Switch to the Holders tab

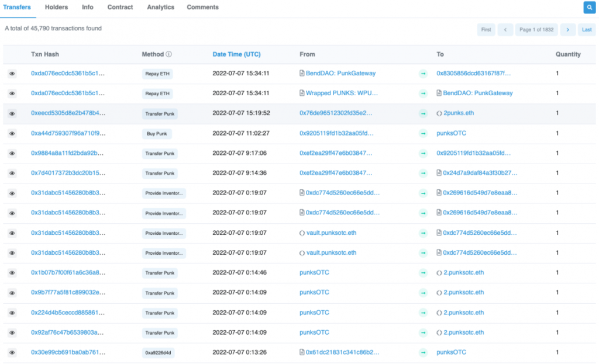pos(56,7)
